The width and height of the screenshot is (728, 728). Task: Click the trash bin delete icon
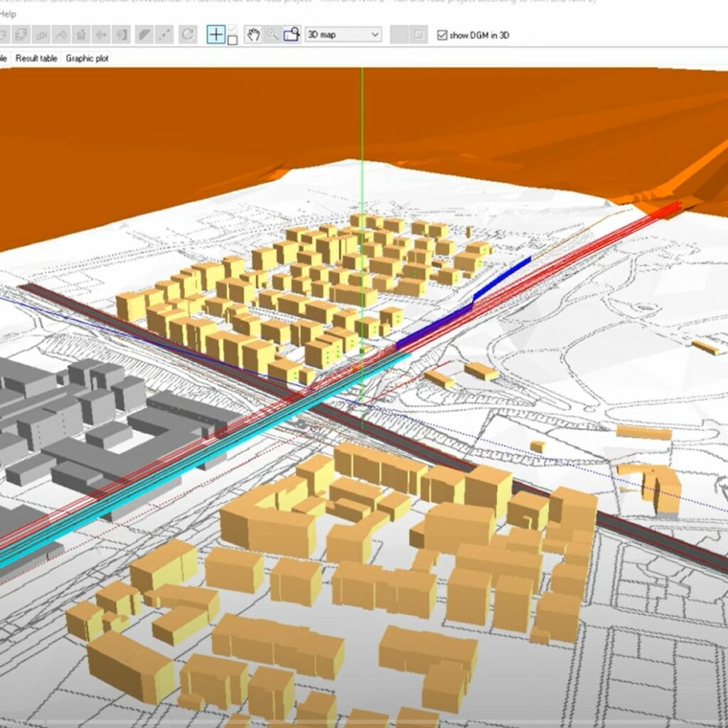[81, 35]
